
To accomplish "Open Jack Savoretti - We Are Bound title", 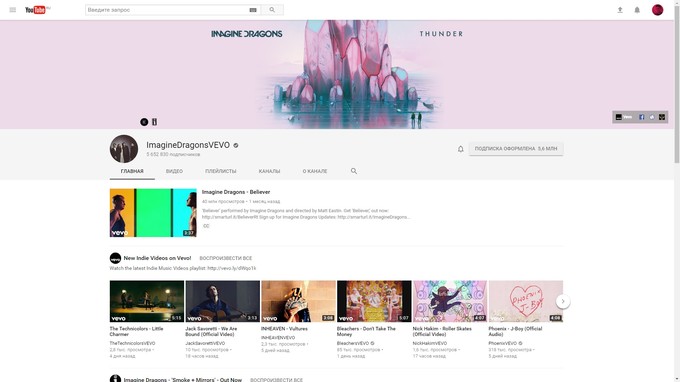I will 211,331.
